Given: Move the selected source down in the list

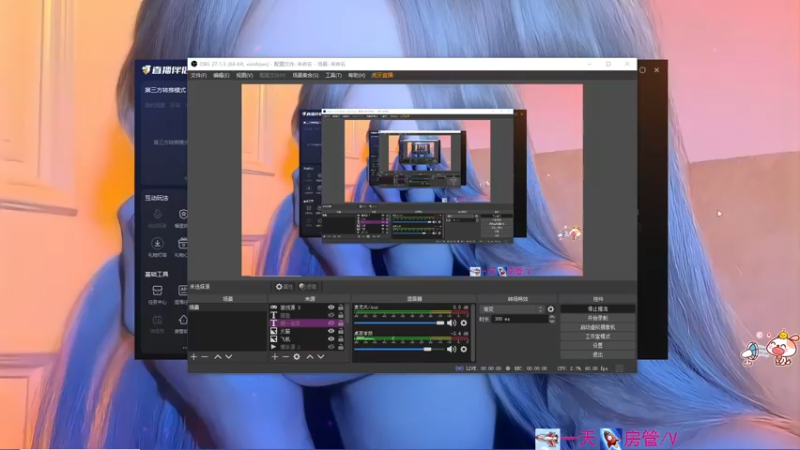Looking at the screenshot, I should point(321,357).
